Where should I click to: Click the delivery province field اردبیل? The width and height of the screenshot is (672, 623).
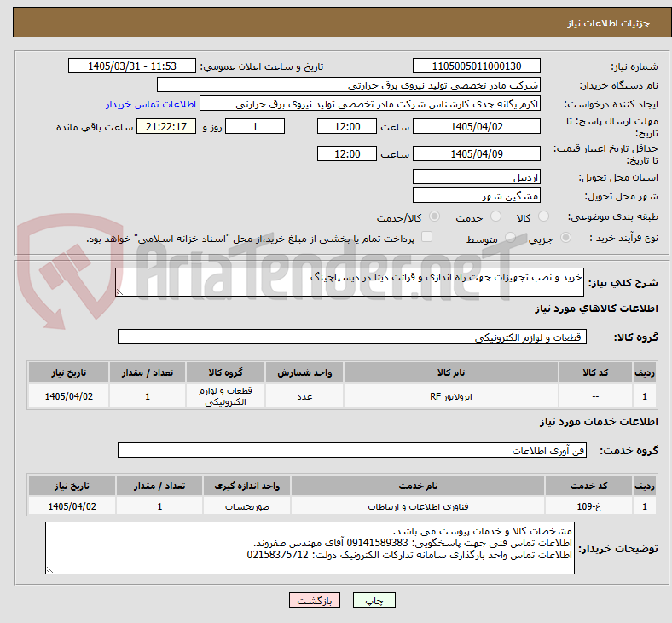(477, 176)
